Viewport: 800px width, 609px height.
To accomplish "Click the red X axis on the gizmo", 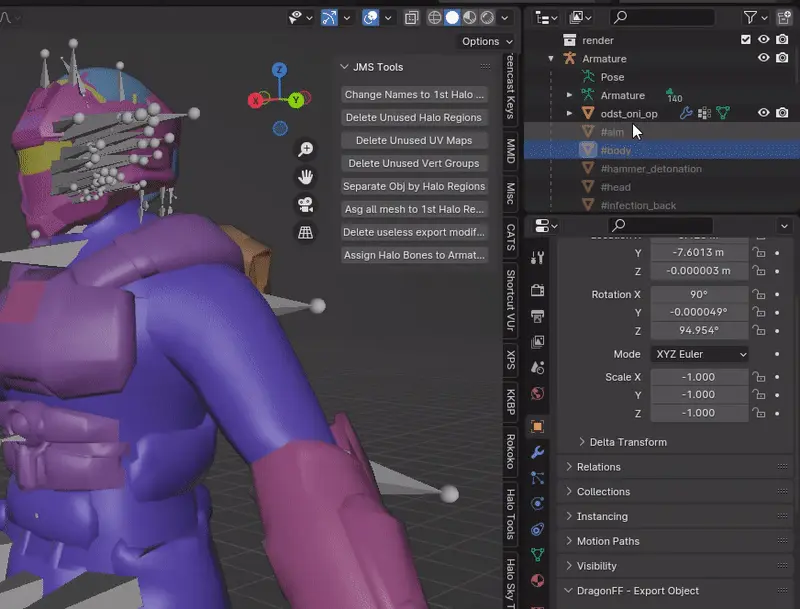I will pos(255,100).
